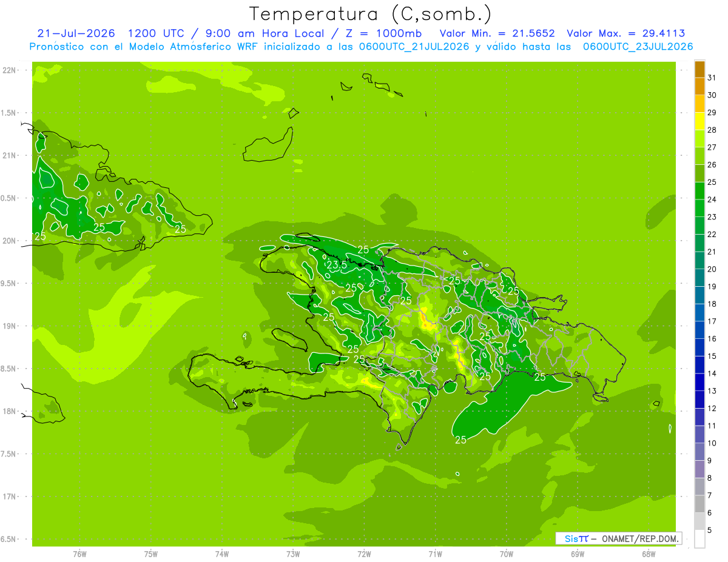Click the 72W longitude axis label
The width and height of the screenshot is (728, 562).
(364, 554)
